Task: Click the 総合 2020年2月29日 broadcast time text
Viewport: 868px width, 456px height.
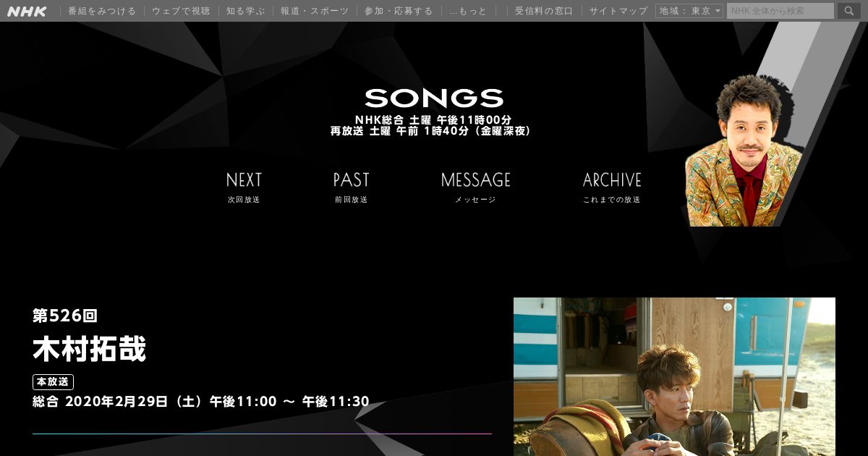Action: (x=201, y=401)
